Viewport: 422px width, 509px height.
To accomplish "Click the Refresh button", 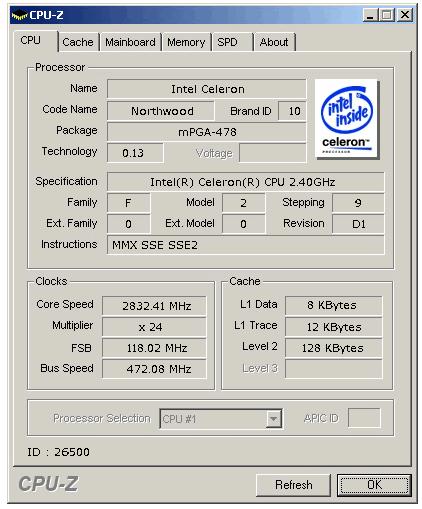I will (294, 485).
